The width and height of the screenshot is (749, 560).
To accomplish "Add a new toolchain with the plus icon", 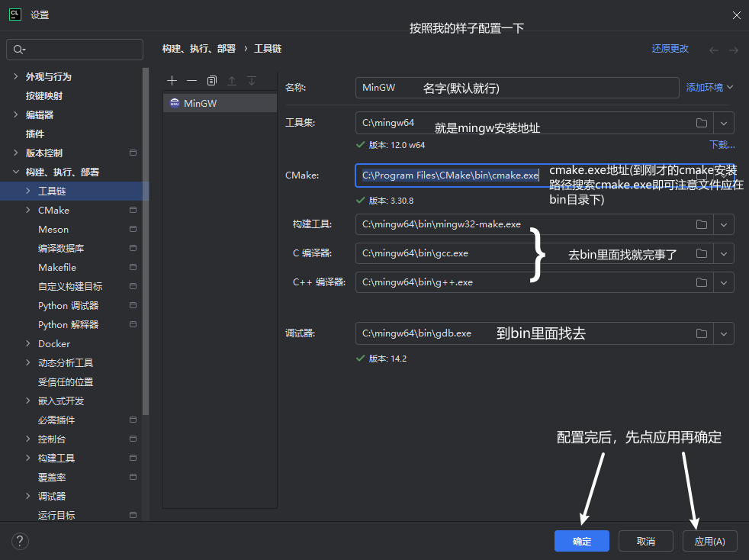I will pyautogui.click(x=172, y=80).
